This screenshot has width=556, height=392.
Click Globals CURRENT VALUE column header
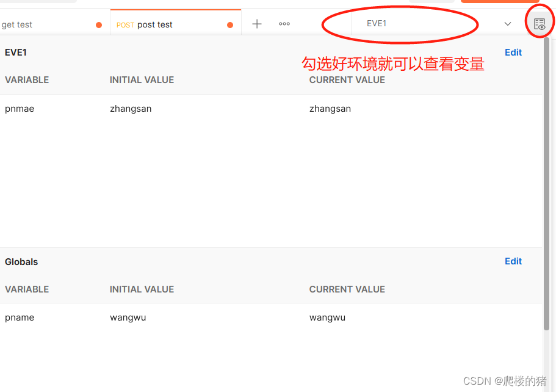tap(347, 289)
